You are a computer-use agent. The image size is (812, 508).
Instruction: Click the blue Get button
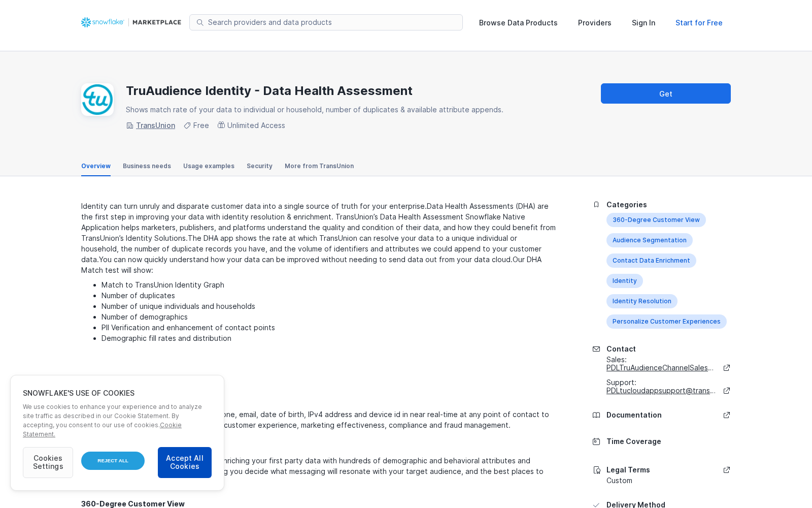tap(666, 93)
